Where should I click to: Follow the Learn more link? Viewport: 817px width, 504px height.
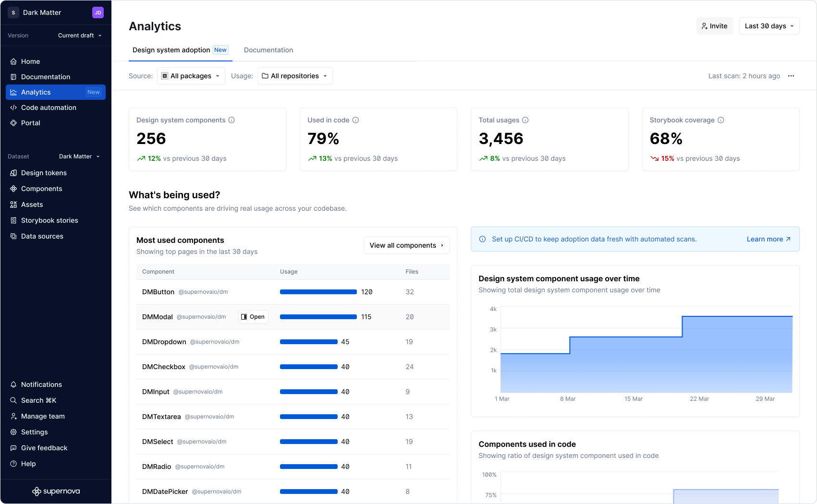[x=768, y=239]
